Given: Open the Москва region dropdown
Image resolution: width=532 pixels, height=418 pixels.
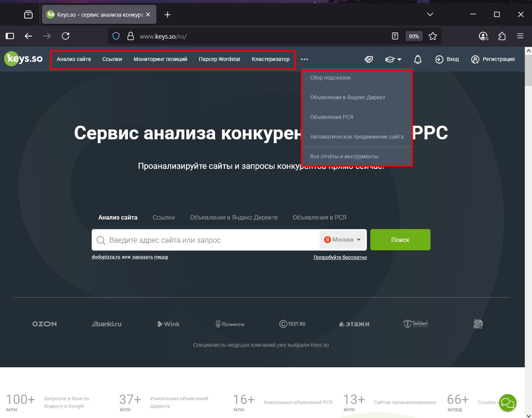Looking at the screenshot, I should pyautogui.click(x=342, y=239).
